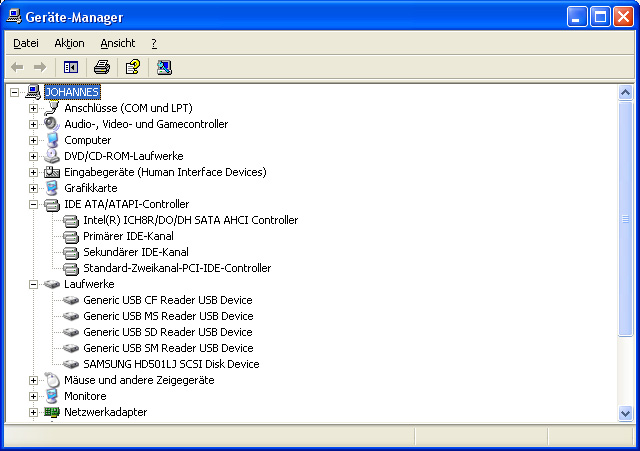The width and height of the screenshot is (640, 451).
Task: Click the Generic USB SM Reader drive icon
Action: click(71, 348)
